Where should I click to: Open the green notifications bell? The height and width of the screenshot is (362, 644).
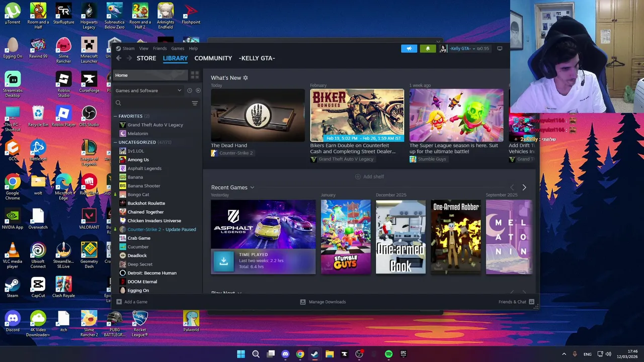pos(428,48)
